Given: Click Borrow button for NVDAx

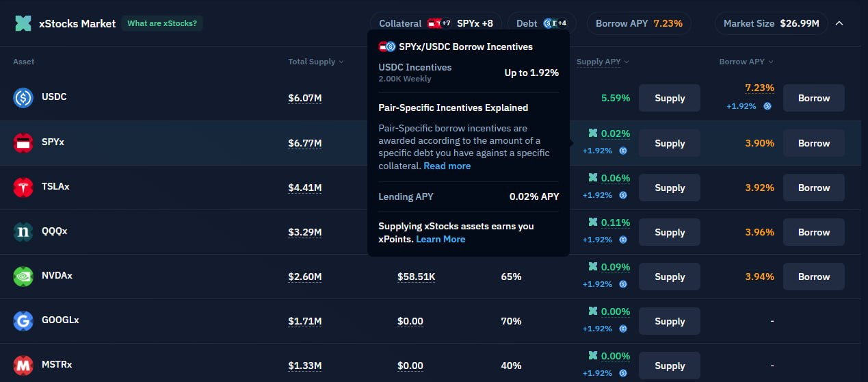Looking at the screenshot, I should point(814,277).
